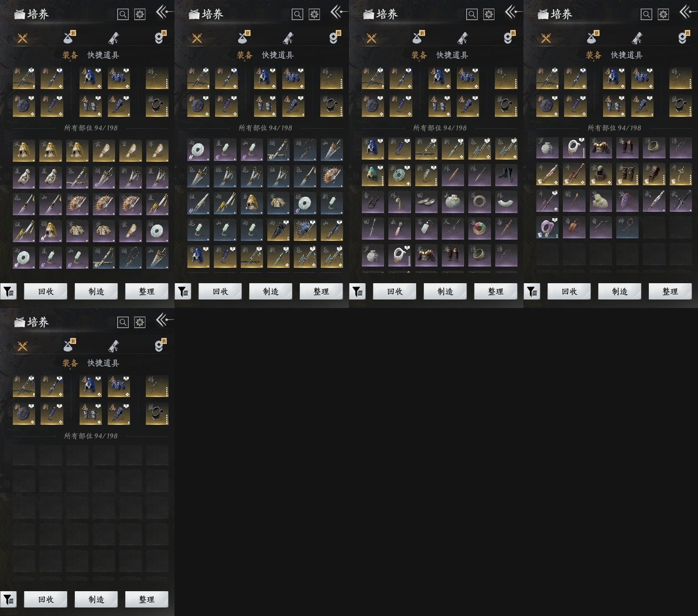The height and width of the screenshot is (616, 698).
Task: Collapse the empty-inventory panel using the back arrow
Action: click(x=164, y=320)
